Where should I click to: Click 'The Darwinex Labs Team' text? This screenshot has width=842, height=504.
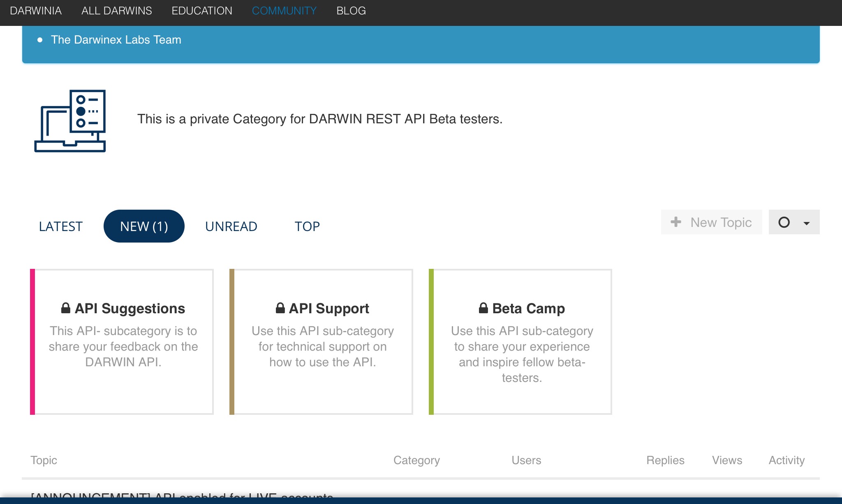click(116, 39)
